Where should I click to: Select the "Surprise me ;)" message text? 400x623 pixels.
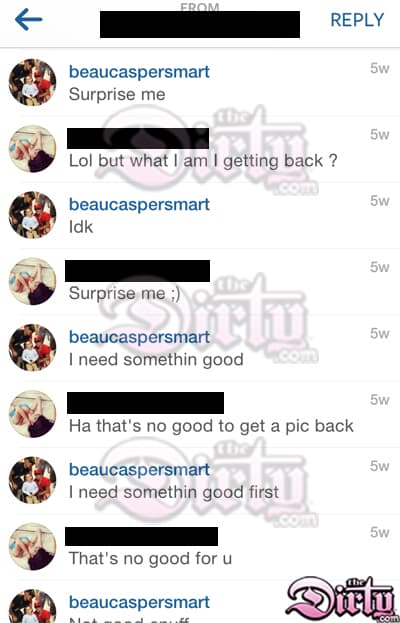point(124,294)
